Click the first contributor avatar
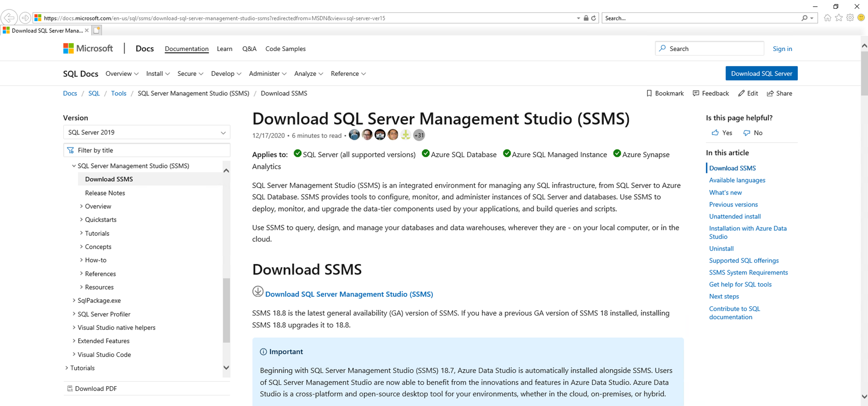 [x=354, y=135]
